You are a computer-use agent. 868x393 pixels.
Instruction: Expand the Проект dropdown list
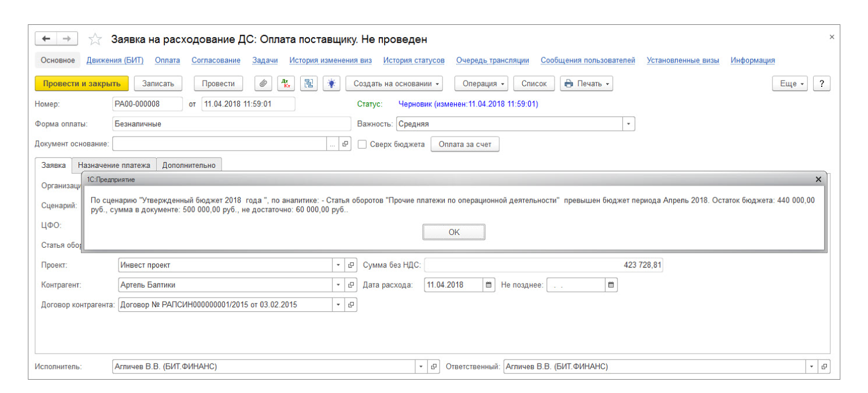click(x=338, y=265)
